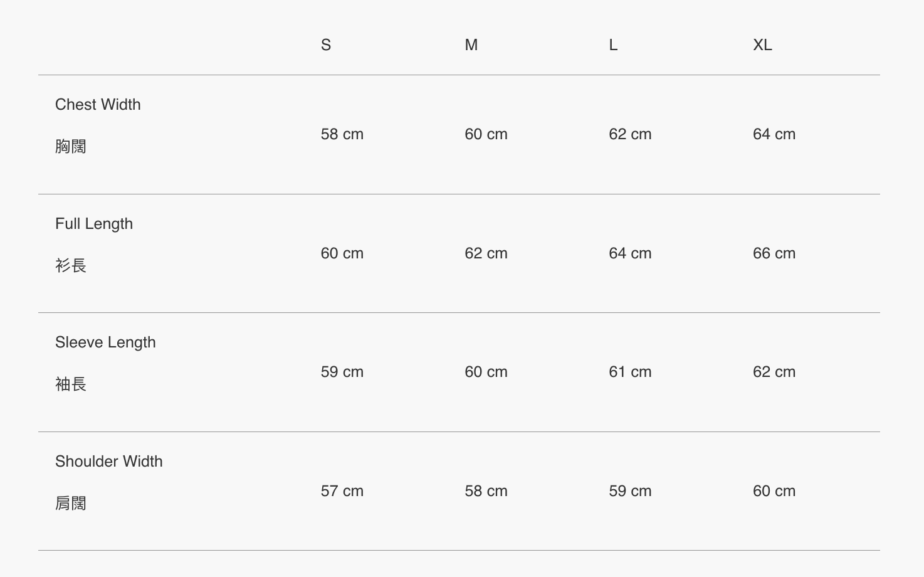Click the Full Length value for size M
The height and width of the screenshot is (577, 924).
(486, 253)
